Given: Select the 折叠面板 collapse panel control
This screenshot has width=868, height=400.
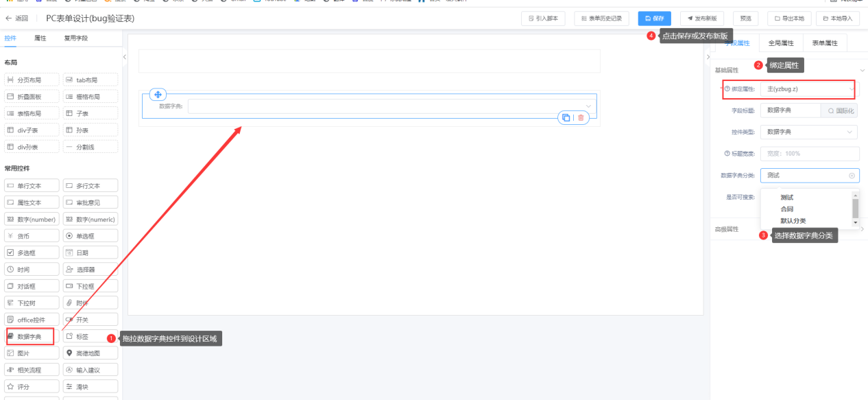Looking at the screenshot, I should pyautogui.click(x=32, y=97).
